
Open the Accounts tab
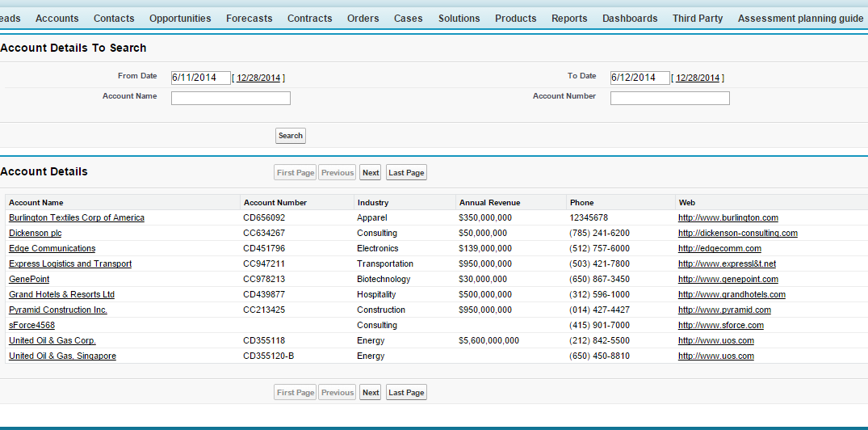57,19
